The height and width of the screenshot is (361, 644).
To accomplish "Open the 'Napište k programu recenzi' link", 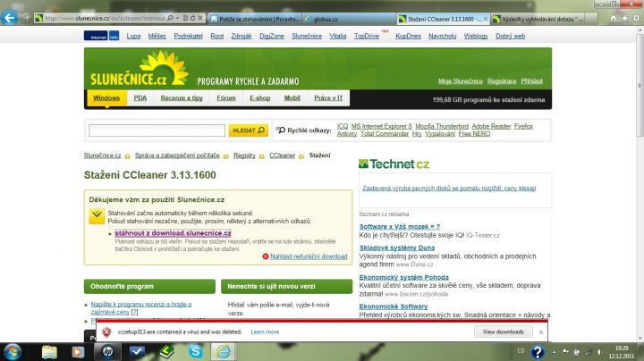I will pos(141,308).
